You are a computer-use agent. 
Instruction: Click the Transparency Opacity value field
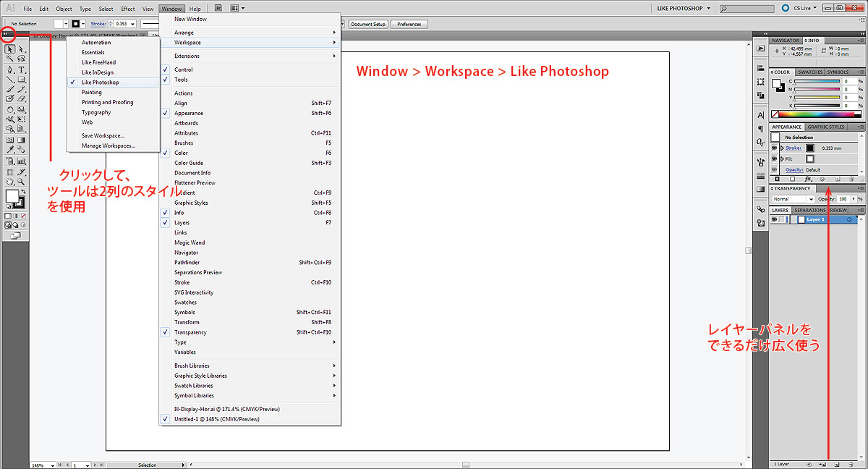[x=843, y=199]
